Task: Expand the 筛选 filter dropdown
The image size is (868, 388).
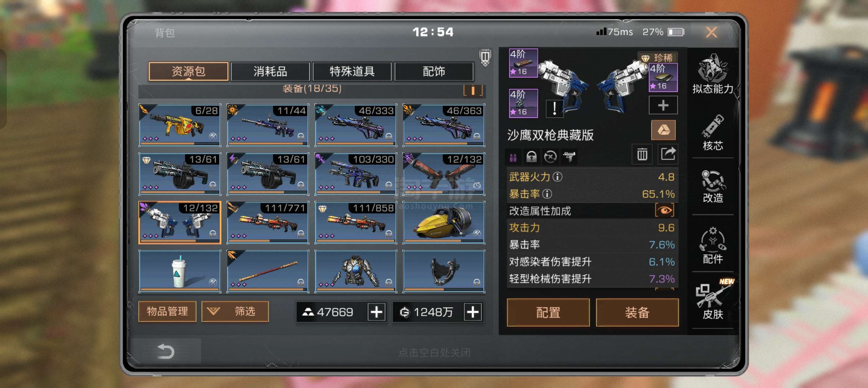Action: click(x=235, y=311)
